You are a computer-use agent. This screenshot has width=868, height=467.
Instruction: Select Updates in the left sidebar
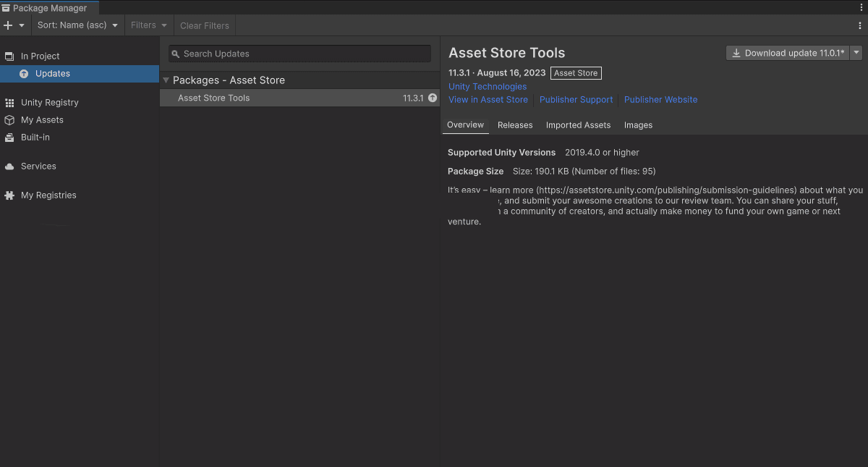[x=51, y=73]
